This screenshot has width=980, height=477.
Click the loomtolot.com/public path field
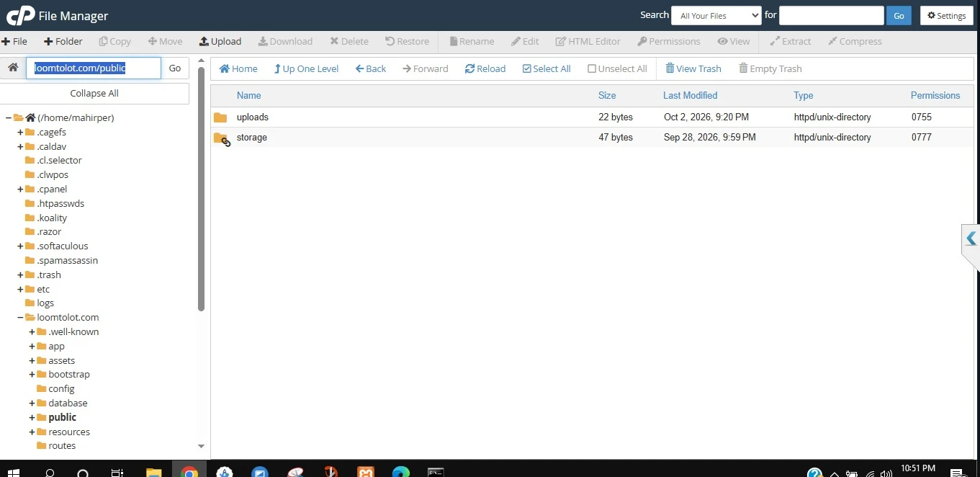tap(94, 68)
